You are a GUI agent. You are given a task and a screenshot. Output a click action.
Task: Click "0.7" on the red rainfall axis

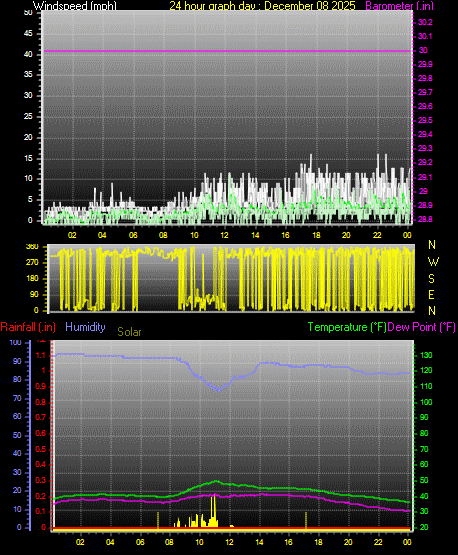click(41, 418)
